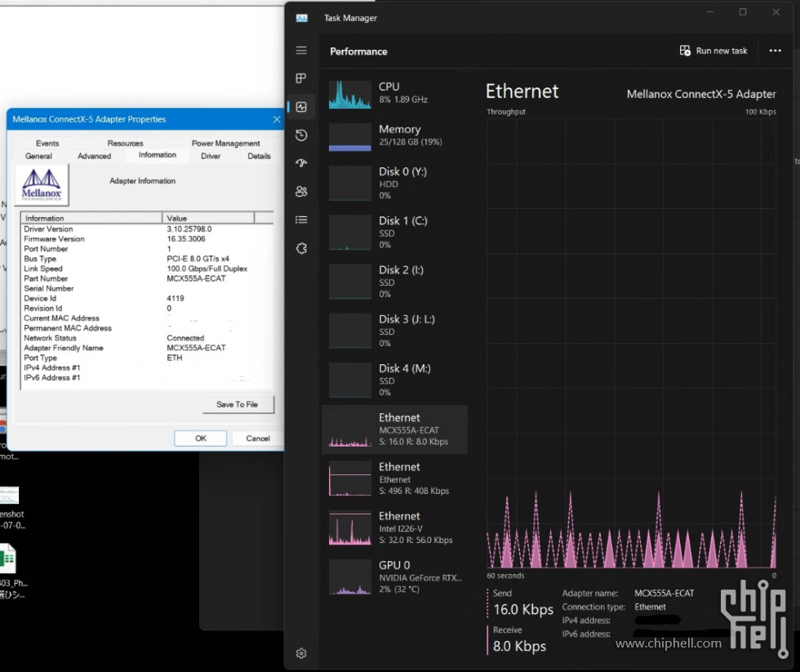Open the green spreadsheet file on desktop

point(7,559)
